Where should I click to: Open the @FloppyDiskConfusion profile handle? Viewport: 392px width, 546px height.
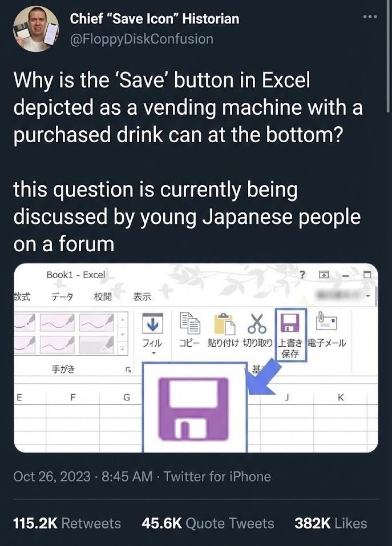[x=142, y=39]
